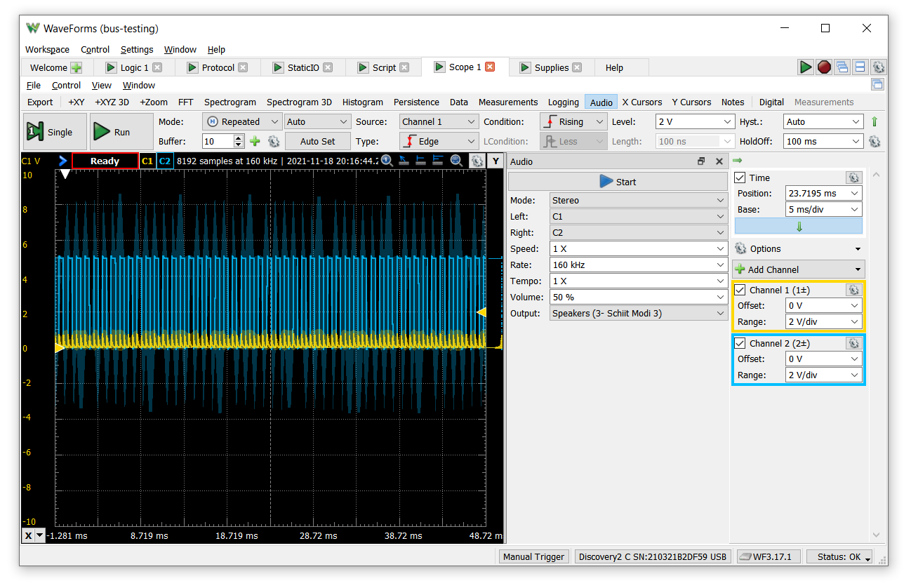Viewport: 911px width, 588px height.
Task: Start audio playback with Start button
Action: pos(618,182)
